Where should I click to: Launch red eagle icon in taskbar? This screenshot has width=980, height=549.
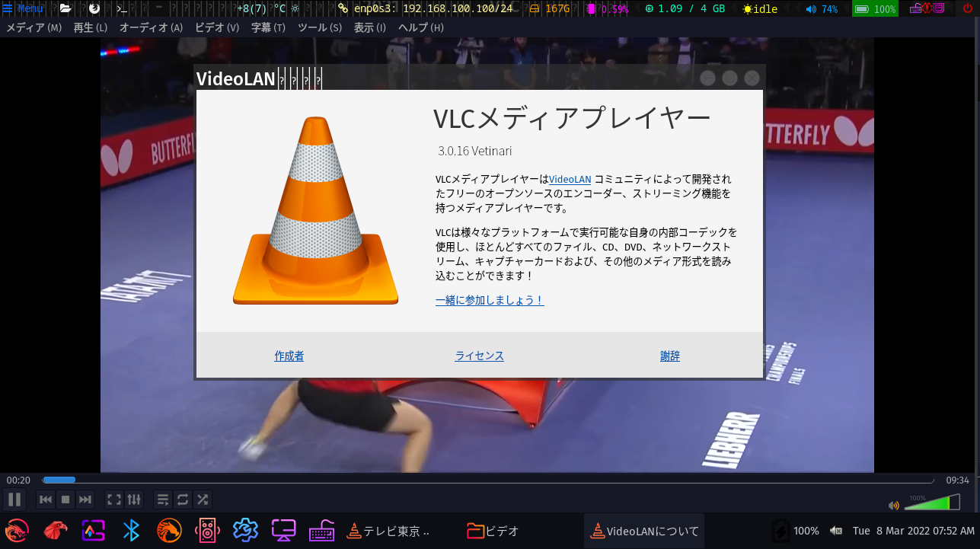tap(55, 530)
